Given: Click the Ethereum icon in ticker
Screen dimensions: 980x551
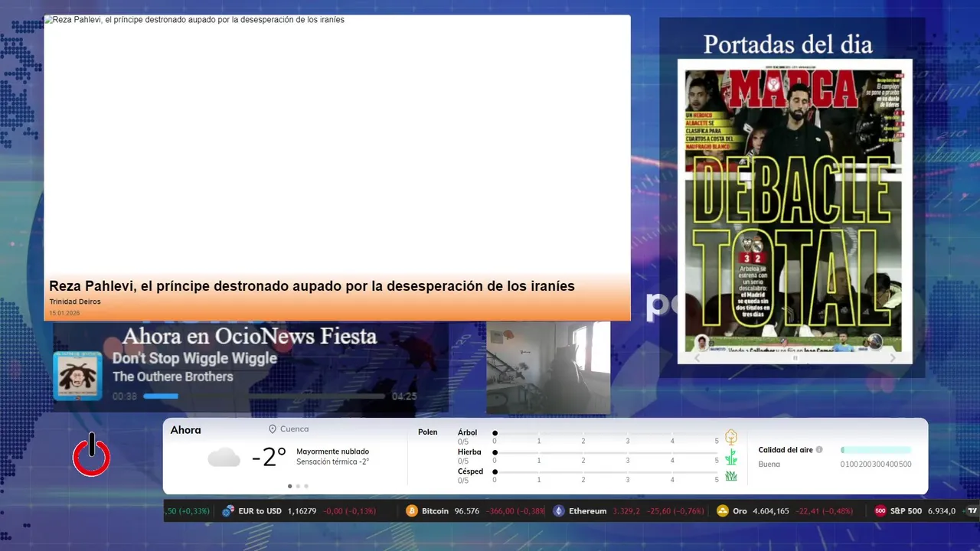Looking at the screenshot, I should [559, 511].
